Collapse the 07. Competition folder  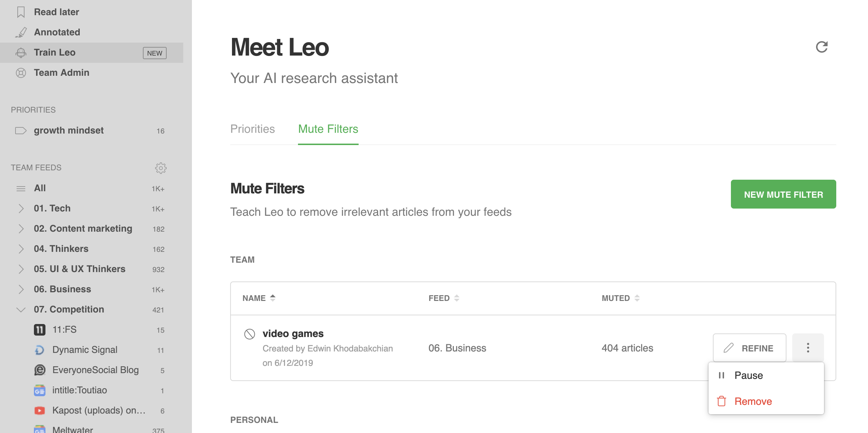pos(21,309)
